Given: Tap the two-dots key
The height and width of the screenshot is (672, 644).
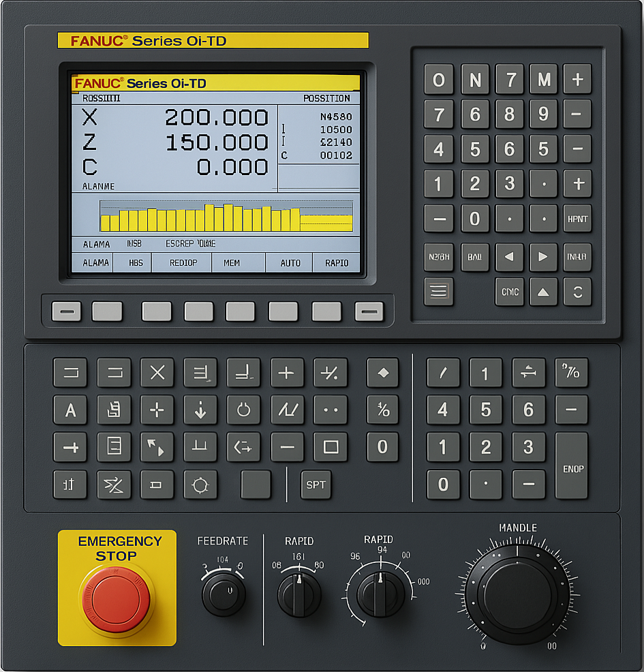Looking at the screenshot, I should (x=330, y=410).
